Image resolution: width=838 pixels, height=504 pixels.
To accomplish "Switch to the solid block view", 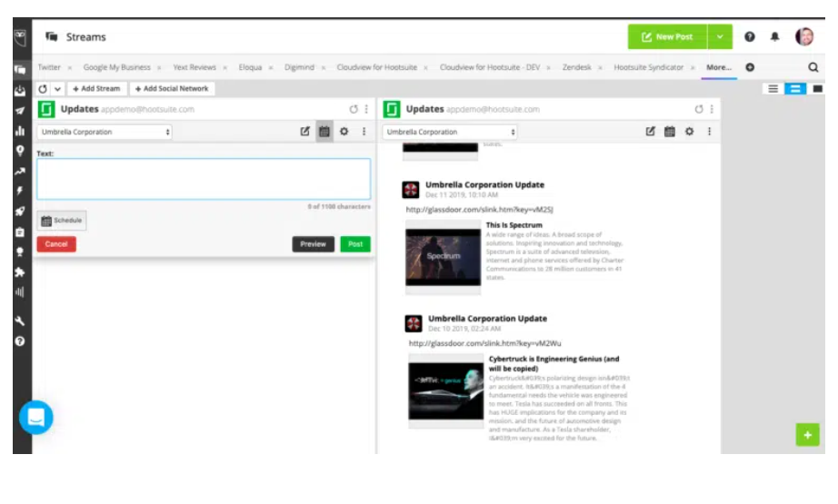I will tap(817, 89).
